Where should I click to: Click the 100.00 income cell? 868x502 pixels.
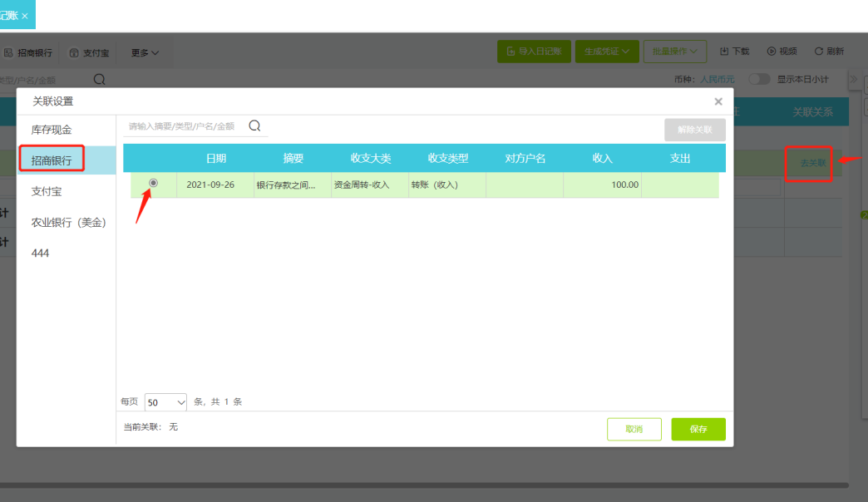click(602, 185)
